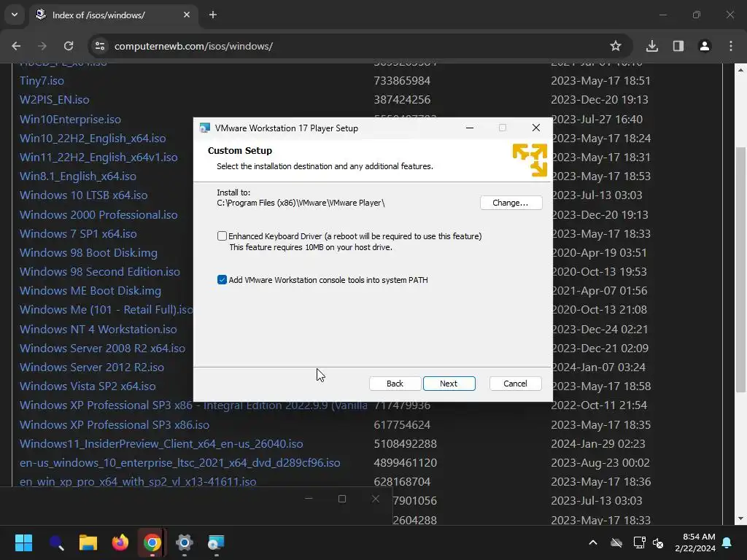Open Windows 98 Boot Disk.img
The image size is (747, 560).
(88, 253)
